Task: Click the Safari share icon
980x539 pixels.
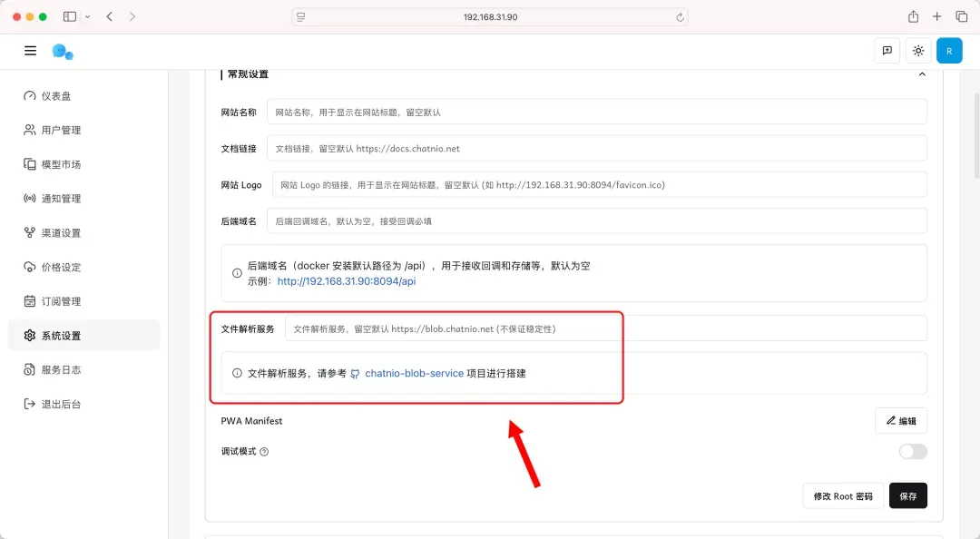Action: click(x=913, y=17)
